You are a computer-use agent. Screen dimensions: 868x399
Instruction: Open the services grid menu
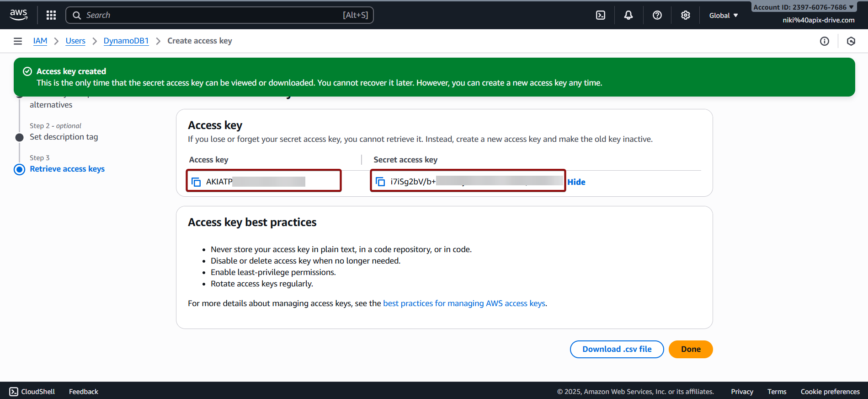(51, 15)
